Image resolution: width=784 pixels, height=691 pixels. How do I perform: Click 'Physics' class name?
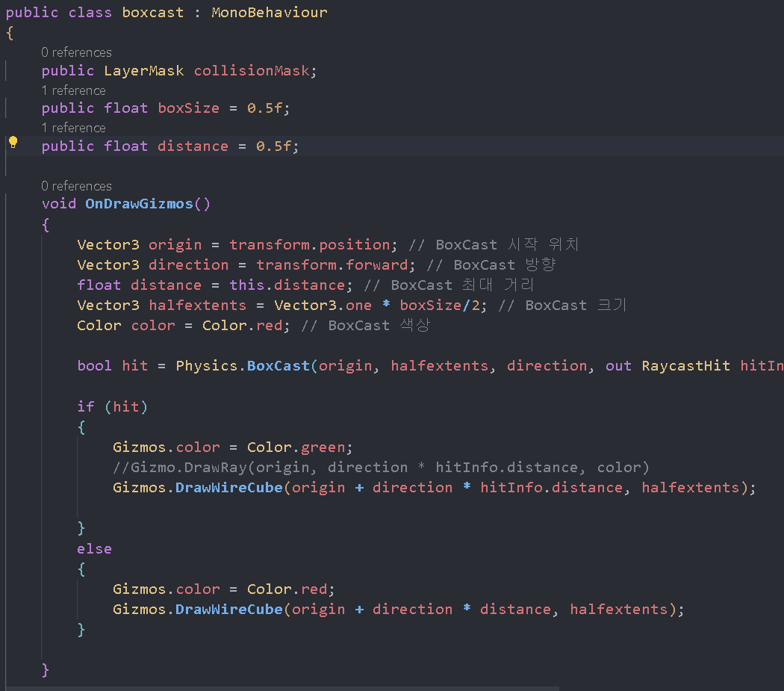click(x=207, y=366)
